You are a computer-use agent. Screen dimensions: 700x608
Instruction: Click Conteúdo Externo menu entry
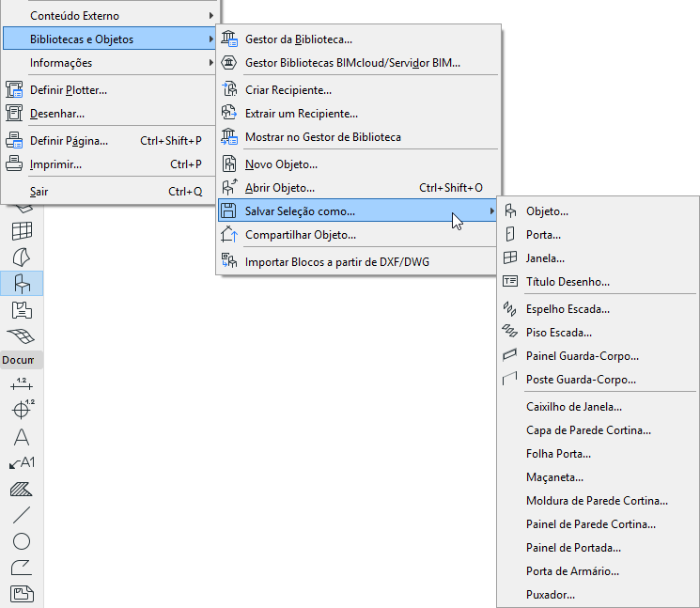[109, 16]
